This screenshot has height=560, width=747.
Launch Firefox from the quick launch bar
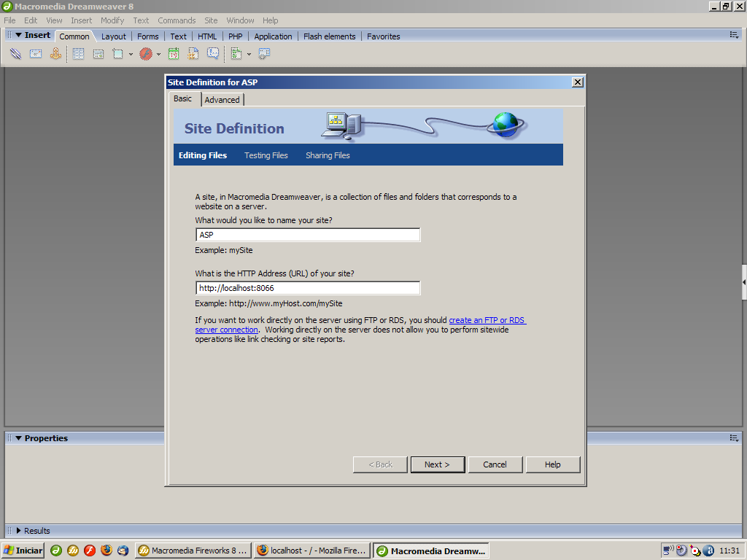click(107, 551)
